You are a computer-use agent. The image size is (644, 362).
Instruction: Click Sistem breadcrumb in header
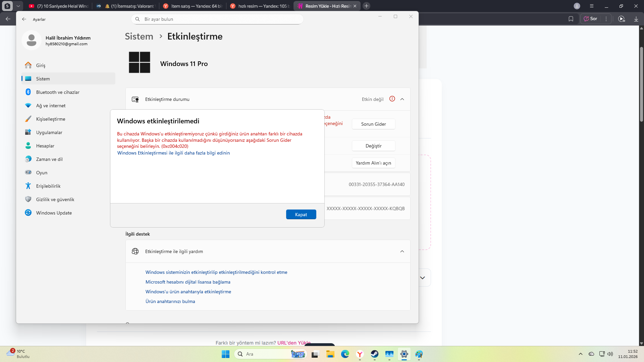[x=139, y=36]
